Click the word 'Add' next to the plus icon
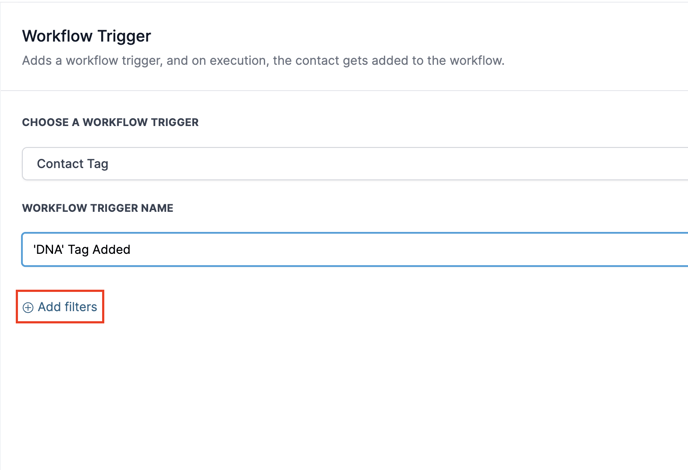The width and height of the screenshot is (688, 470). [x=50, y=307]
